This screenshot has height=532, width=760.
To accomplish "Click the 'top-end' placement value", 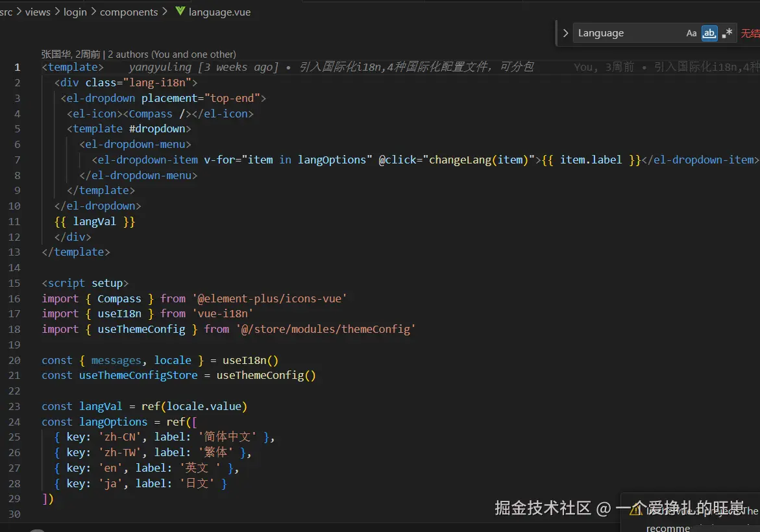I will coord(232,99).
